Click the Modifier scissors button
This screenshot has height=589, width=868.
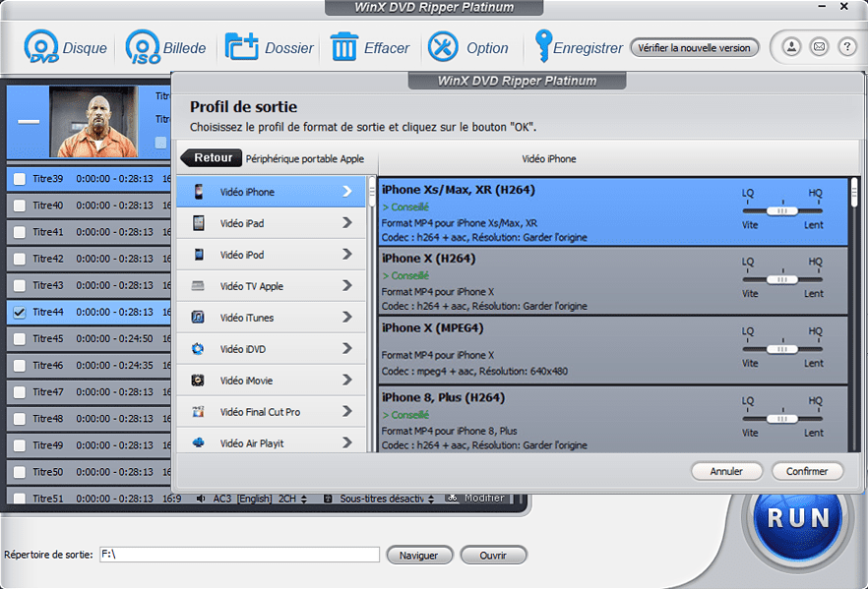pos(476,498)
